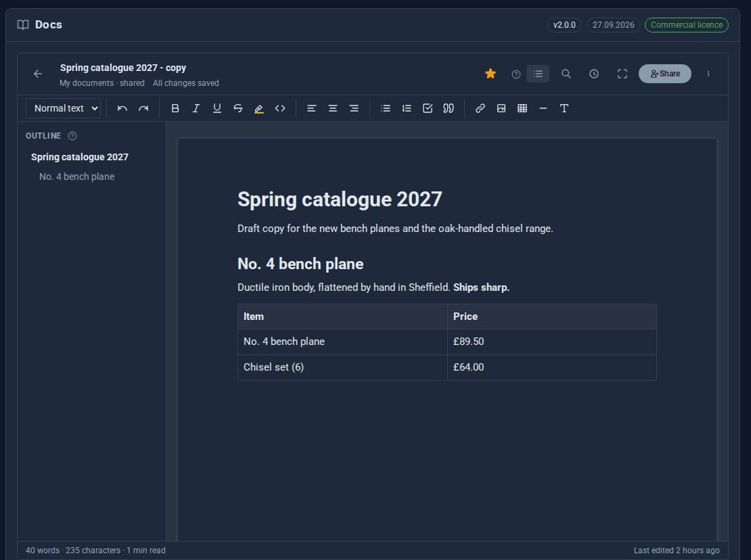751x560 pixels.
Task: Click the bold Ships sharp. text
Action: click(481, 287)
